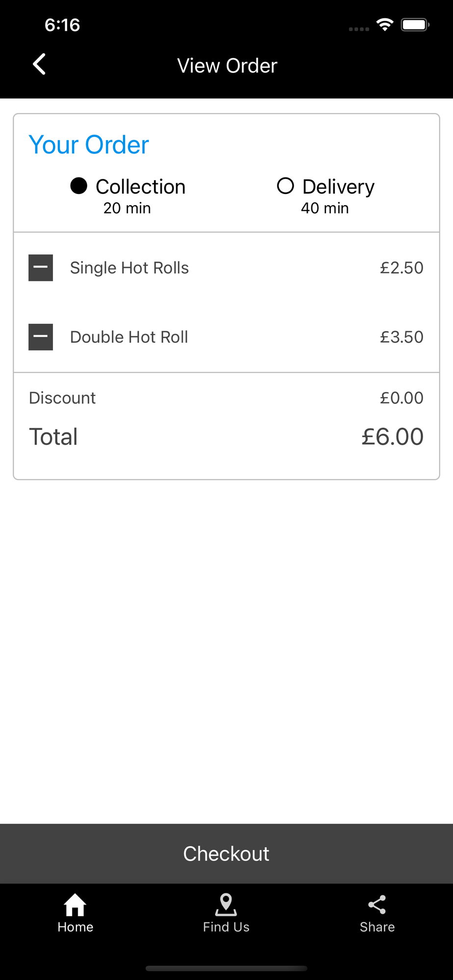The height and width of the screenshot is (980, 453).
Task: Remove Single Hot Rolls with minus icon
Action: [x=41, y=268]
